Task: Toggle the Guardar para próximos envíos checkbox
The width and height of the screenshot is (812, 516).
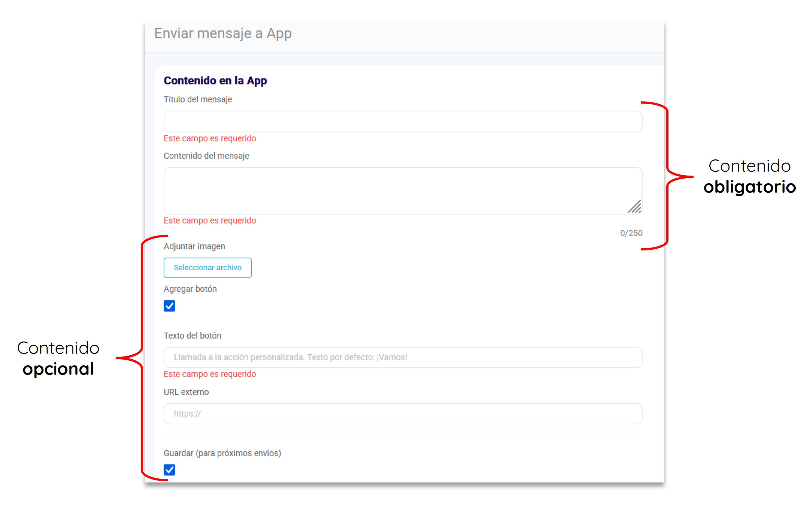Action: point(169,470)
